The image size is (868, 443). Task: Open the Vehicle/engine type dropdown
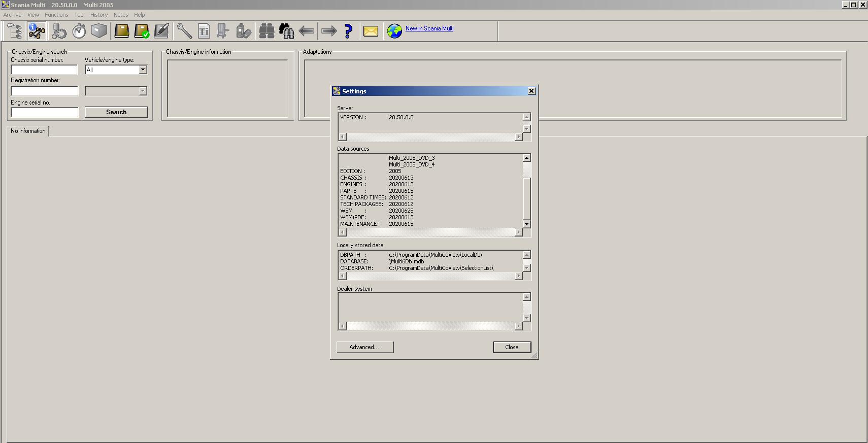tap(143, 70)
